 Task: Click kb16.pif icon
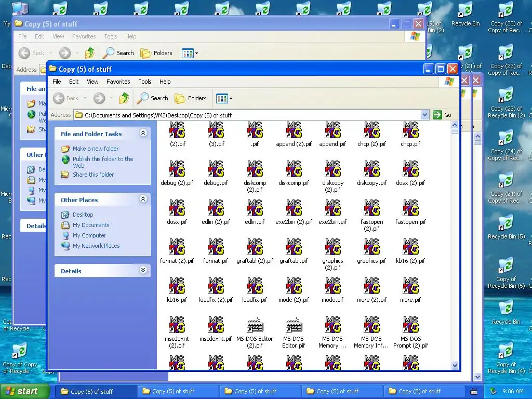[x=177, y=286]
